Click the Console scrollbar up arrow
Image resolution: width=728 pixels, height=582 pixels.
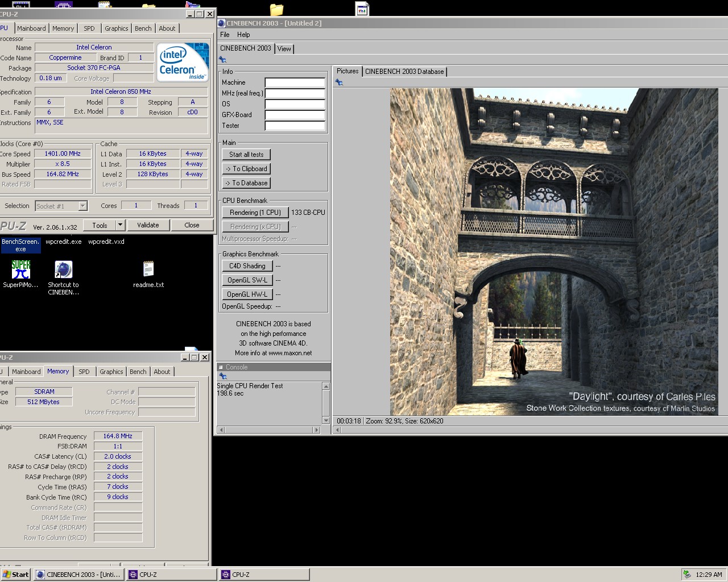coord(326,386)
